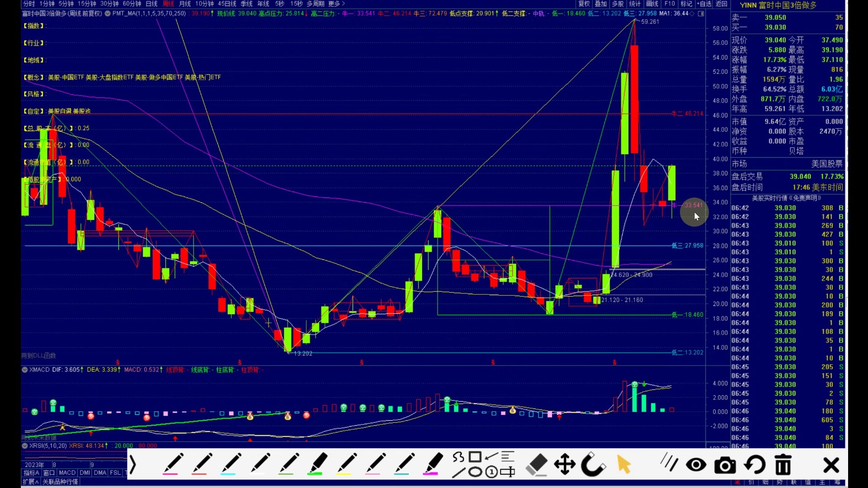Click the 叠加 overlay button
Image resolution: width=868 pixels, height=488 pixels.
[x=601, y=4]
